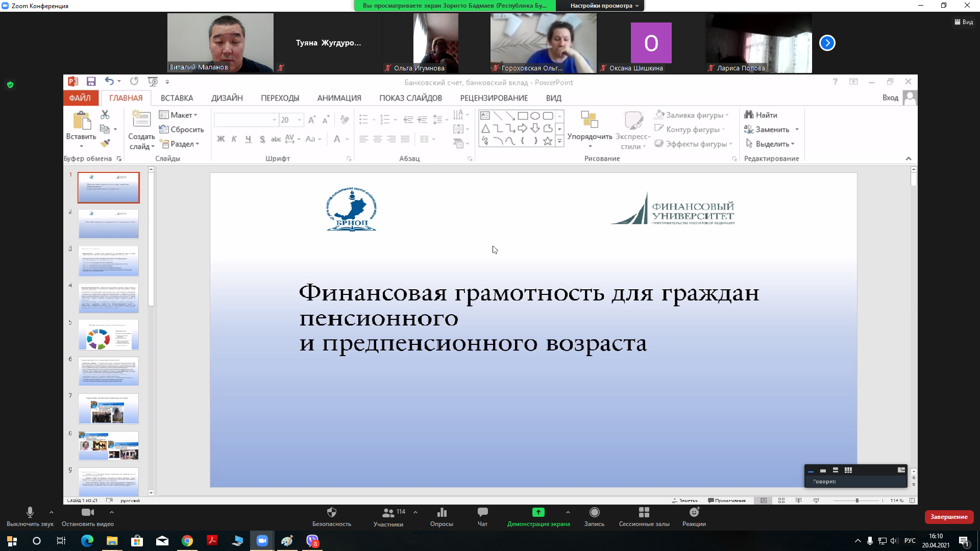Apply underline formatting (Ч icon)

click(248, 139)
